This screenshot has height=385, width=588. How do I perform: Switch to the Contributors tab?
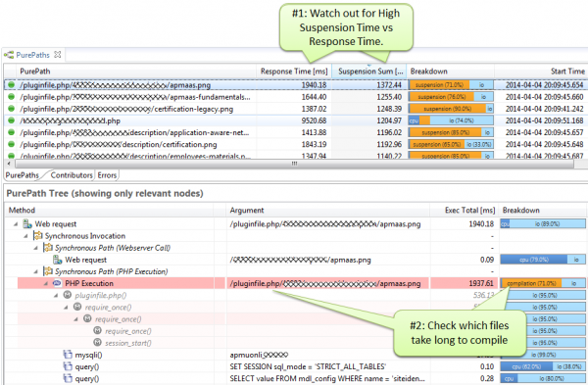click(x=72, y=175)
